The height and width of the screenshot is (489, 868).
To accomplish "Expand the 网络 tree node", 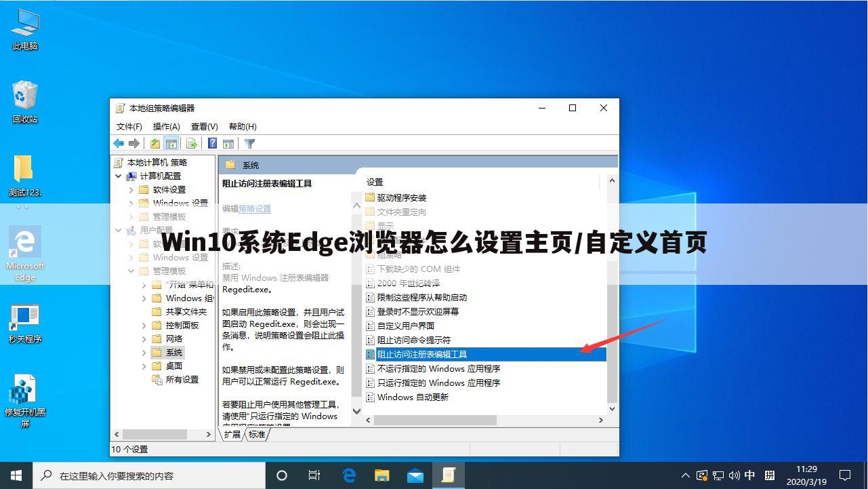I will 144,339.
